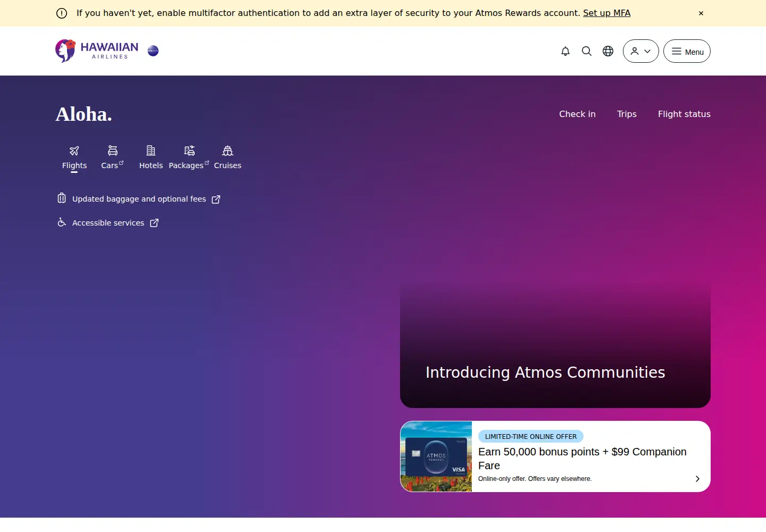Select the Cruises tab
Screen dimensions: 766x532
click(x=228, y=158)
